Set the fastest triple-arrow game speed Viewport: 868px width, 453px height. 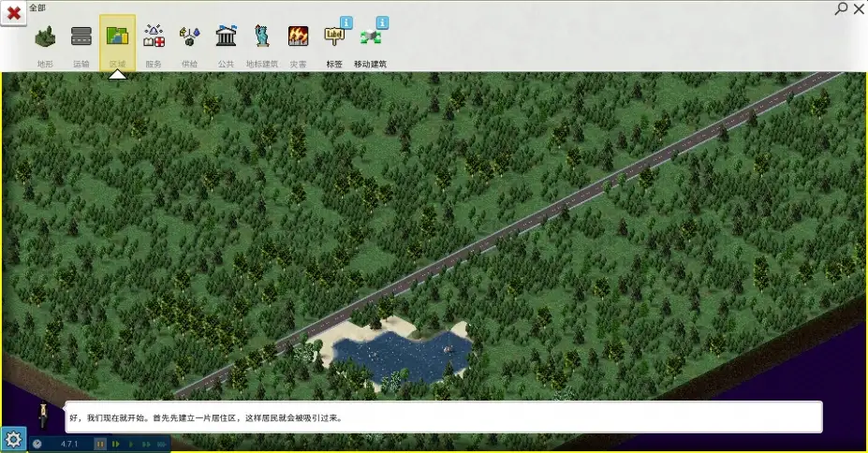click(x=162, y=444)
